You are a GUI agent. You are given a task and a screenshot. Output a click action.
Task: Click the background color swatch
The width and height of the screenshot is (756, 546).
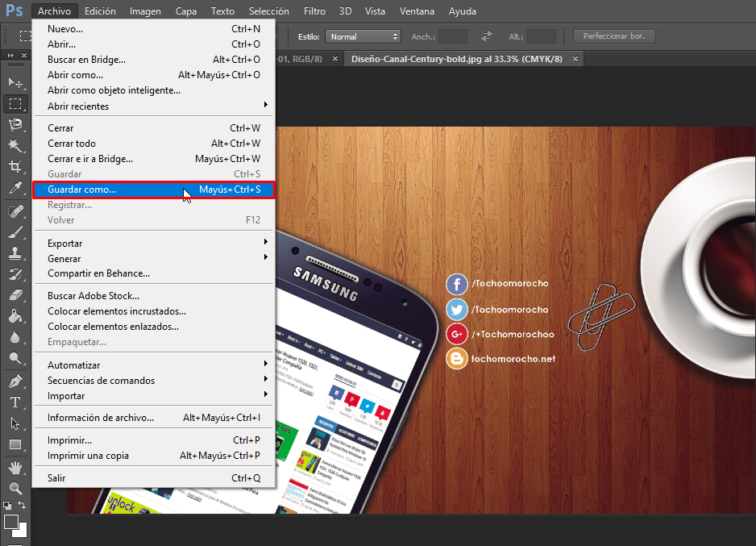pyautogui.click(x=22, y=532)
